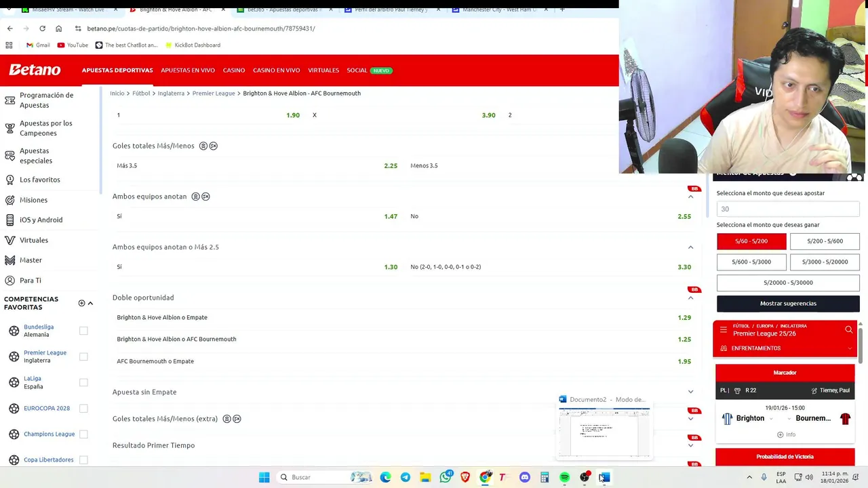The width and height of the screenshot is (868, 488).
Task: Click the Fútbol breadcrumb link
Action: point(141,93)
